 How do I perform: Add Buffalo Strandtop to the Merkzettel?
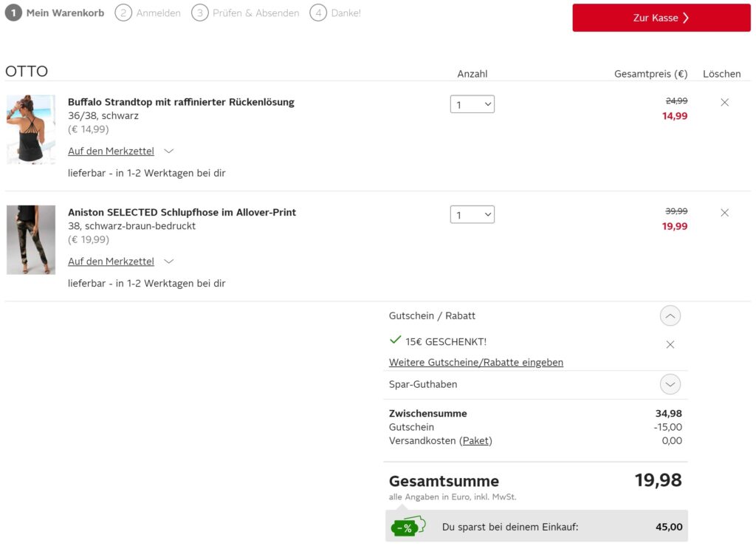pyautogui.click(x=111, y=151)
